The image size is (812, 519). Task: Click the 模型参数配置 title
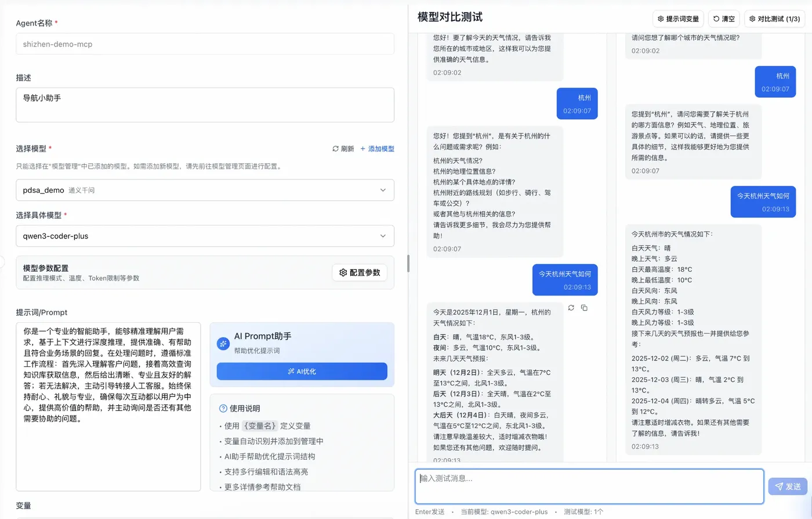[x=46, y=268]
